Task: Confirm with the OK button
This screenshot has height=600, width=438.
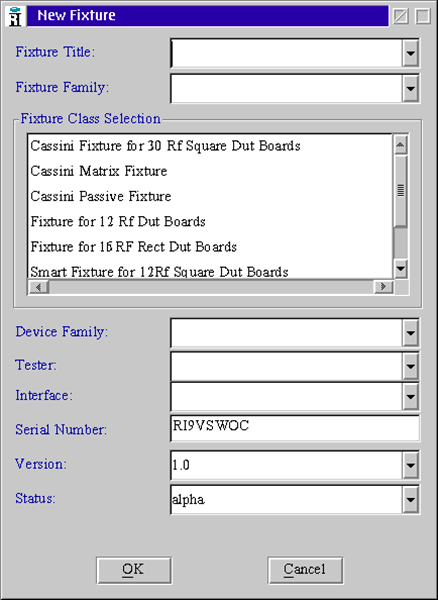Action: (134, 570)
